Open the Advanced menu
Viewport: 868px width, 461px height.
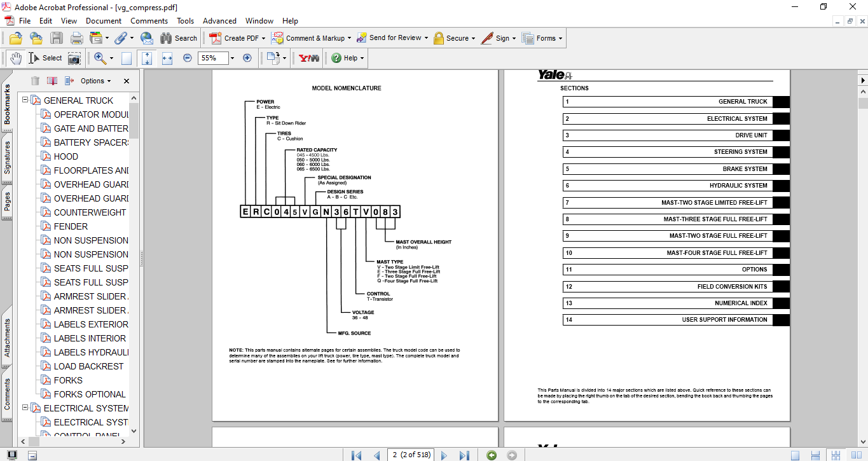219,21
